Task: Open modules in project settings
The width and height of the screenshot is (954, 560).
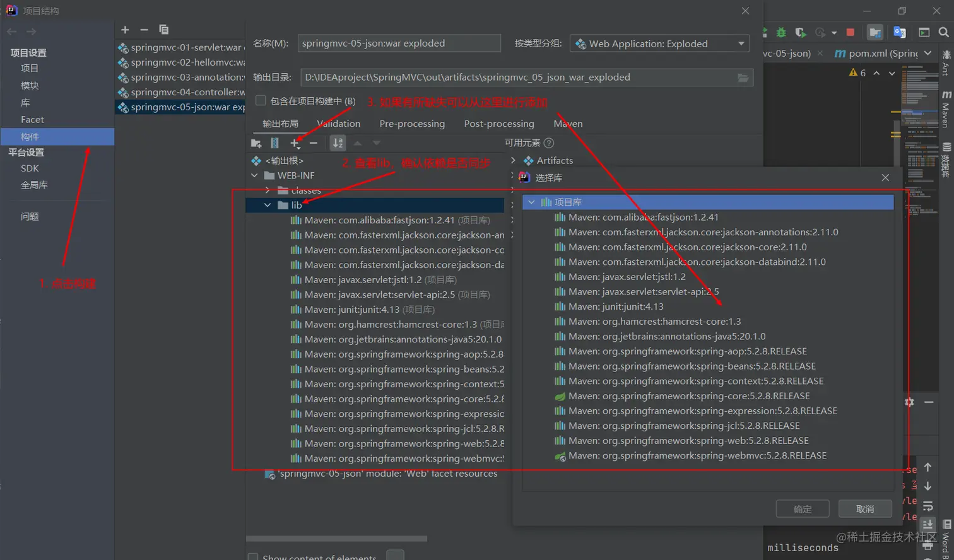Action: pyautogui.click(x=30, y=85)
